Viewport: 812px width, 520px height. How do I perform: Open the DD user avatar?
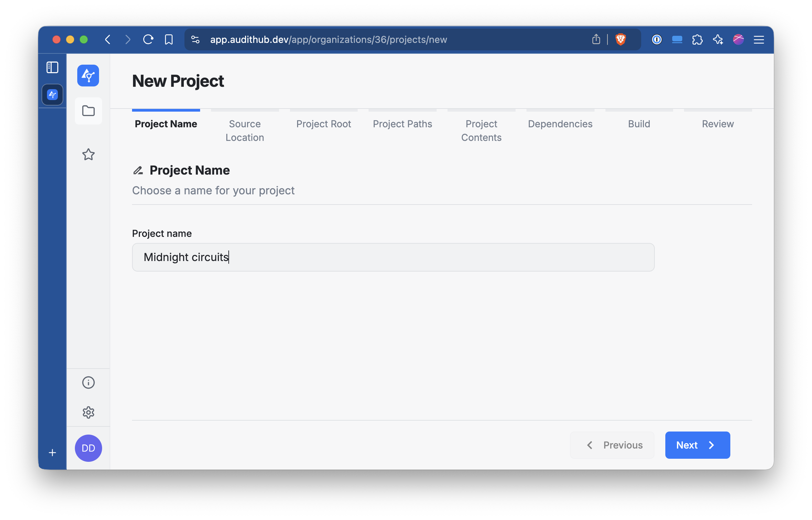click(88, 448)
